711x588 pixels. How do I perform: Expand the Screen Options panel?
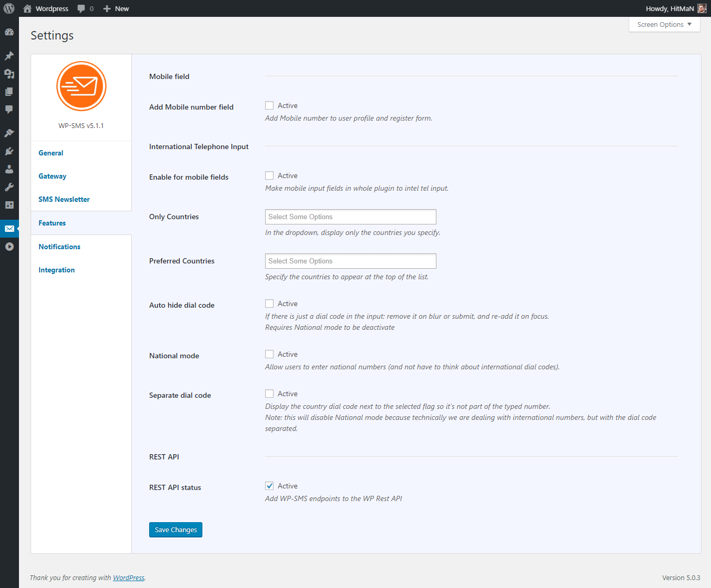664,25
